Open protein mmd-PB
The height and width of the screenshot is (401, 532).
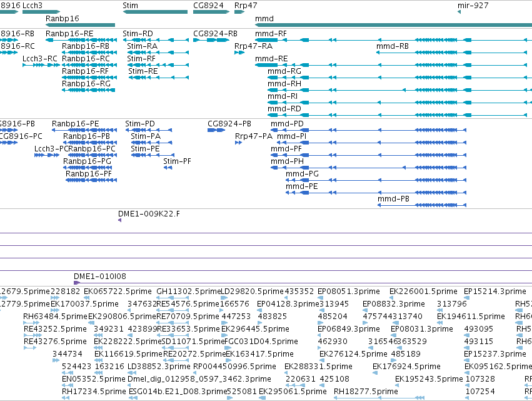click(394, 200)
